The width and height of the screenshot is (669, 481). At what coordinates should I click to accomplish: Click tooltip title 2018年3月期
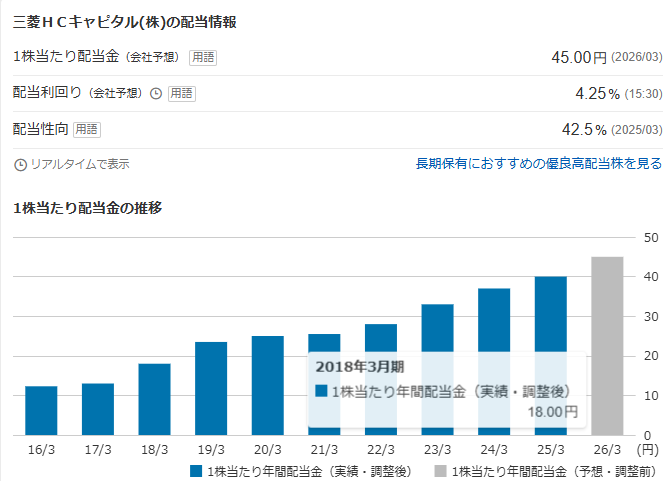coord(360,367)
